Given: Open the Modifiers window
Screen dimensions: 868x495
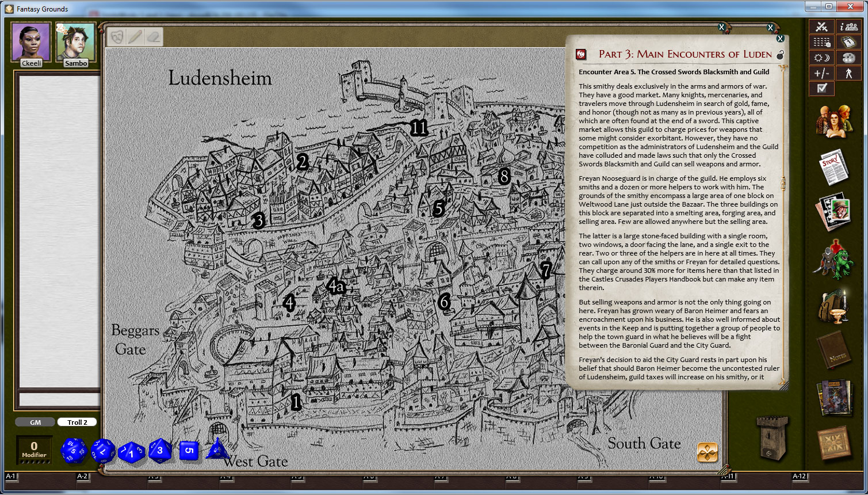Looking at the screenshot, I should [821, 73].
